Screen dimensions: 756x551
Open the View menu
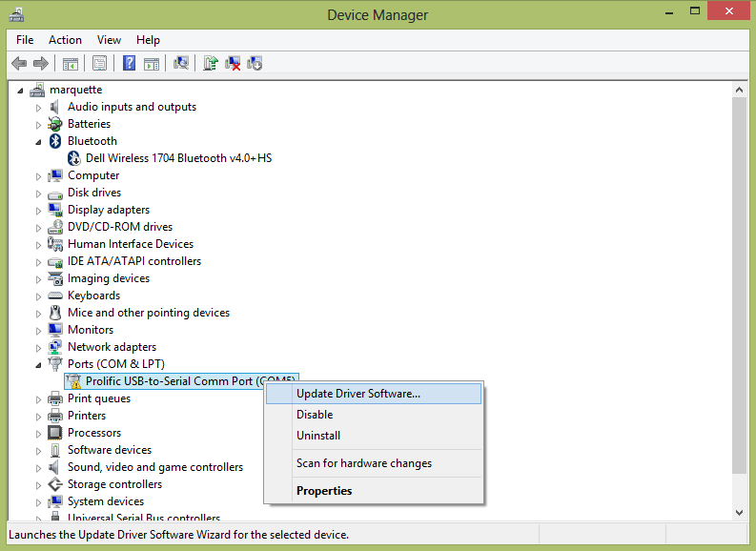[109, 40]
